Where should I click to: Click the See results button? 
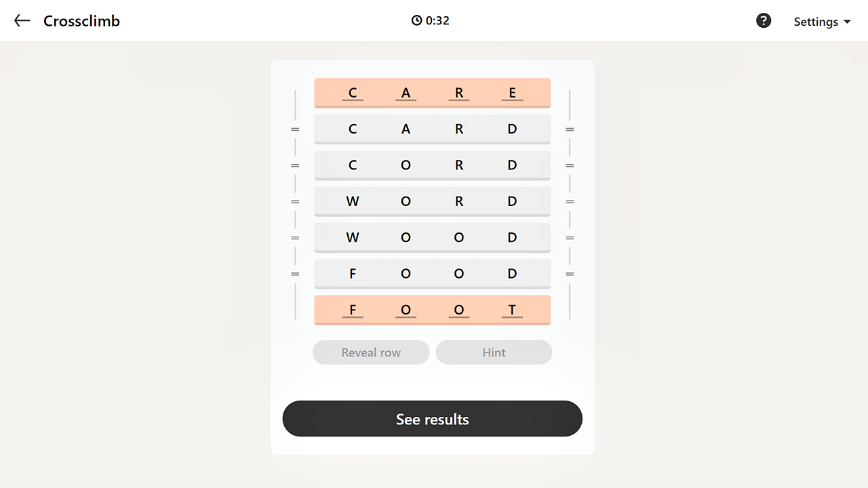[x=432, y=419]
